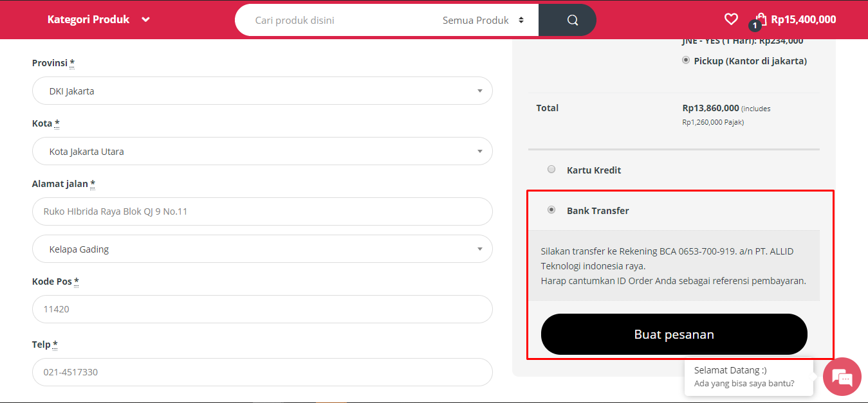
Task: Open the Provinsi dropdown showing DKI Jakarta
Action: [x=262, y=91]
